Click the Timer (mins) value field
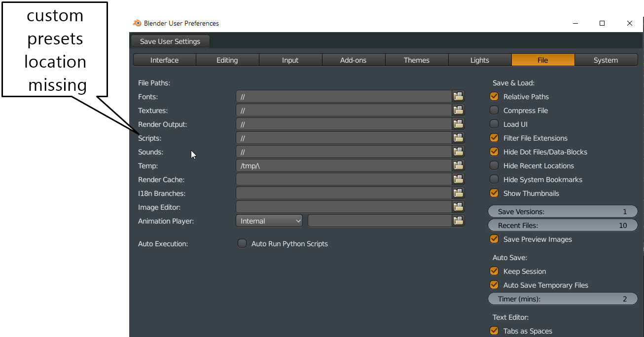The height and width of the screenshot is (337, 644). coord(563,299)
